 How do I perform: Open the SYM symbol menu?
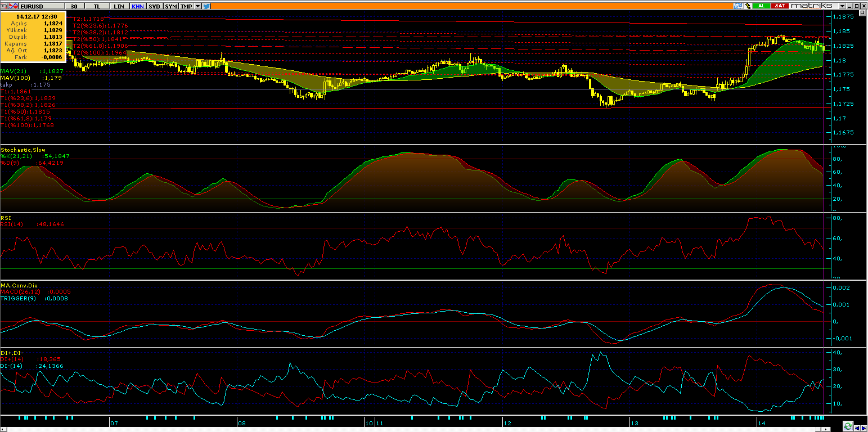tap(171, 6)
